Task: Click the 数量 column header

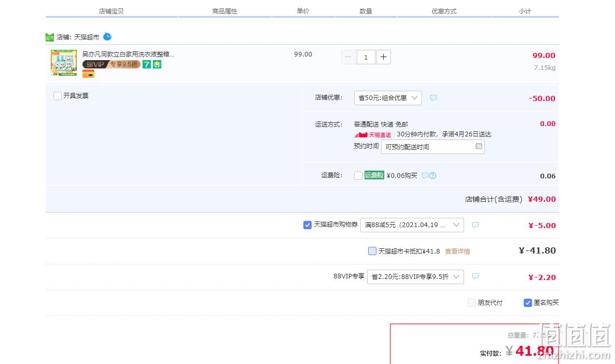Action: tap(366, 11)
